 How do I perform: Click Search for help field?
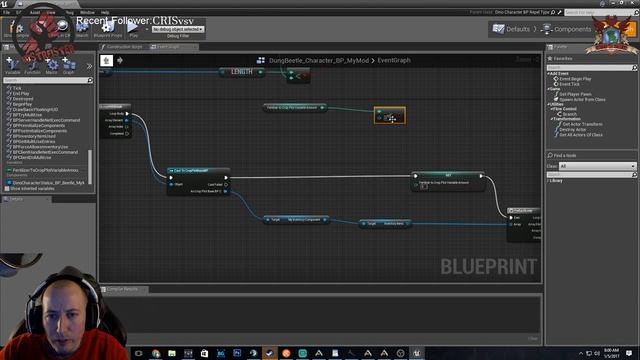pyautogui.click(x=598, y=13)
